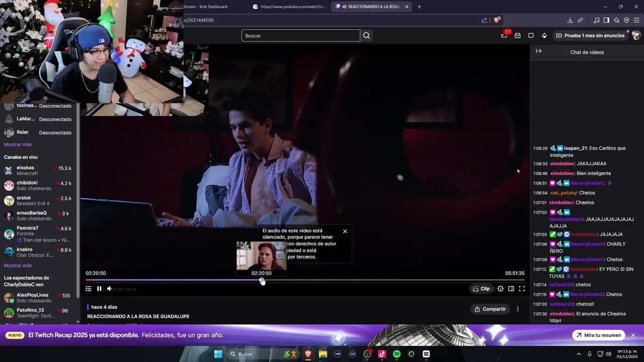Viewport: 644px width, 362px height.
Task: Open orslok Resident Evil 4 channel
Action: point(39,201)
